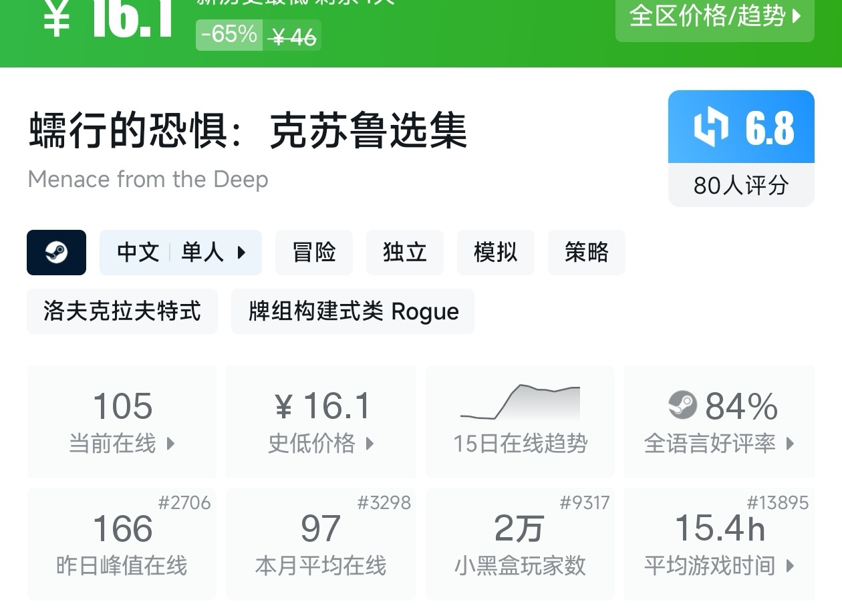View the 80人评分 rating count
The image size is (842, 616).
pos(741,185)
